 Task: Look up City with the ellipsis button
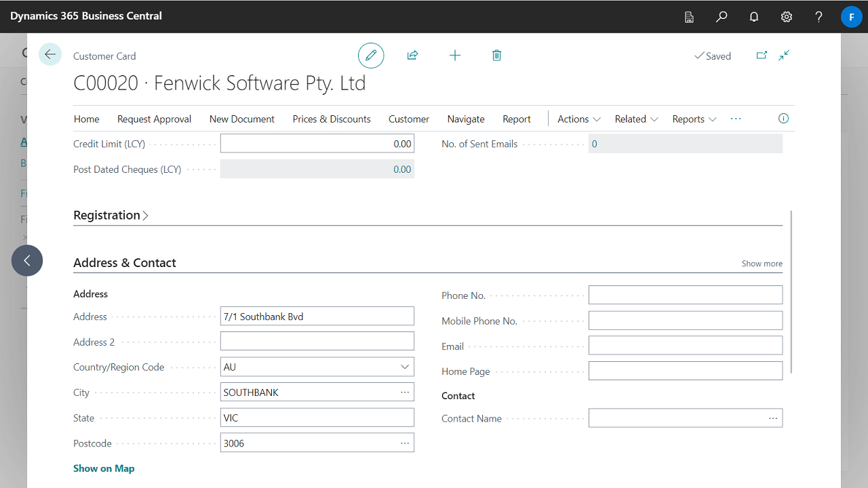(405, 392)
